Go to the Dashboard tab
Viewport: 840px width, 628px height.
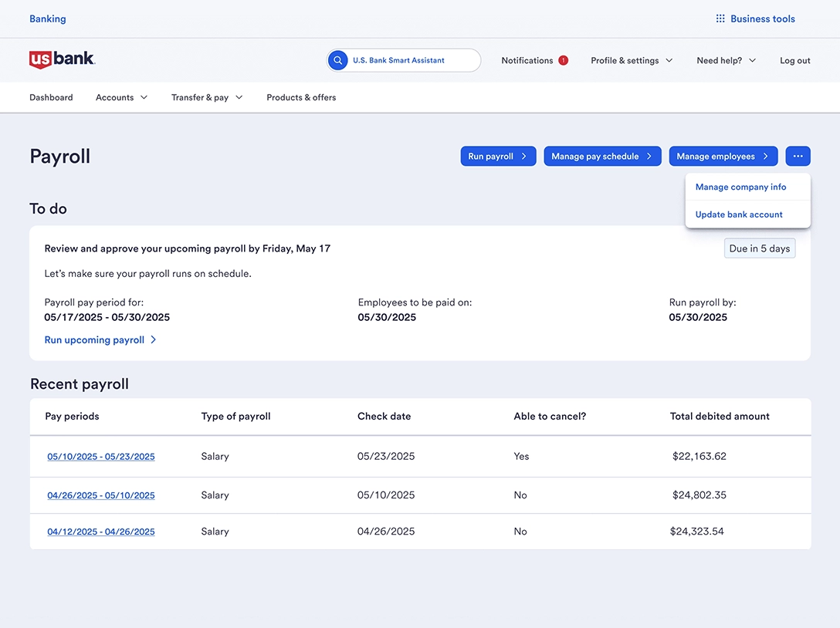pos(51,97)
